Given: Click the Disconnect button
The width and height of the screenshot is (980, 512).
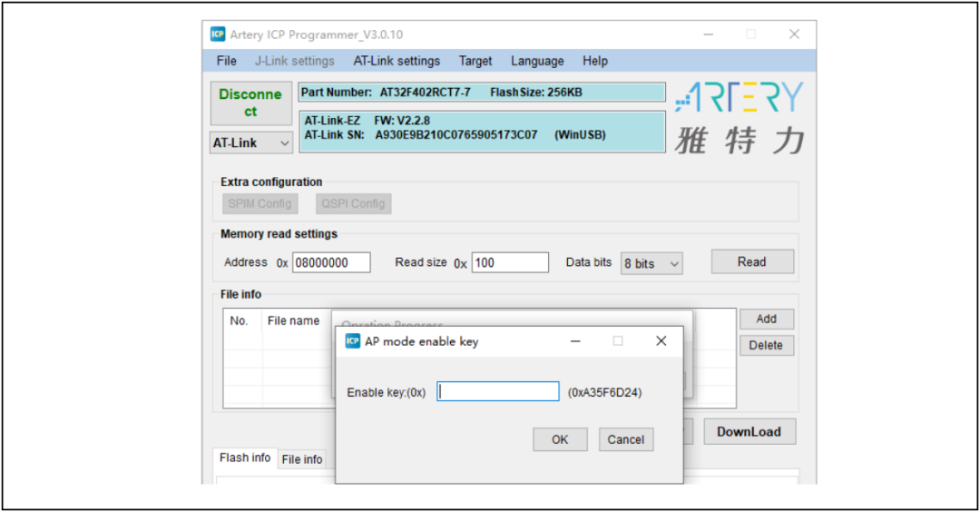Looking at the screenshot, I should 250,103.
